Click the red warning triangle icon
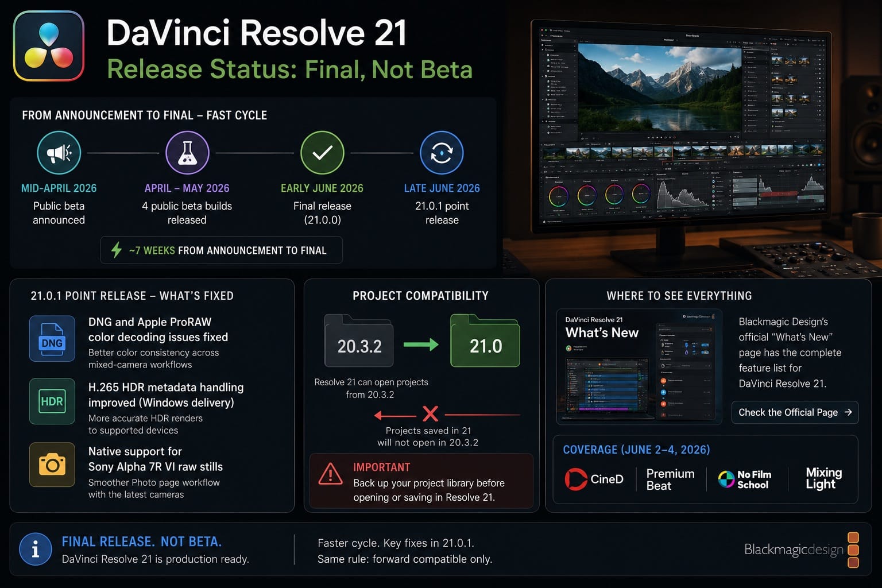The width and height of the screenshot is (882, 588). point(331,474)
